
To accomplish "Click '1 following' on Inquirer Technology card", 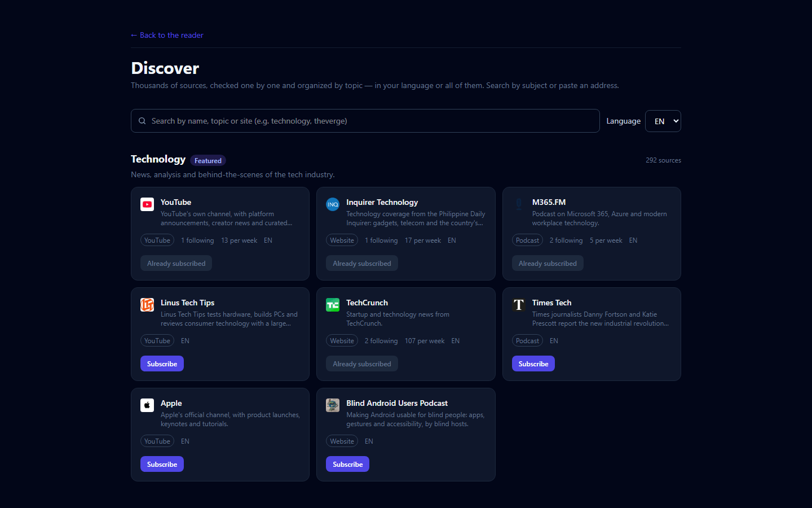I will [381, 240].
